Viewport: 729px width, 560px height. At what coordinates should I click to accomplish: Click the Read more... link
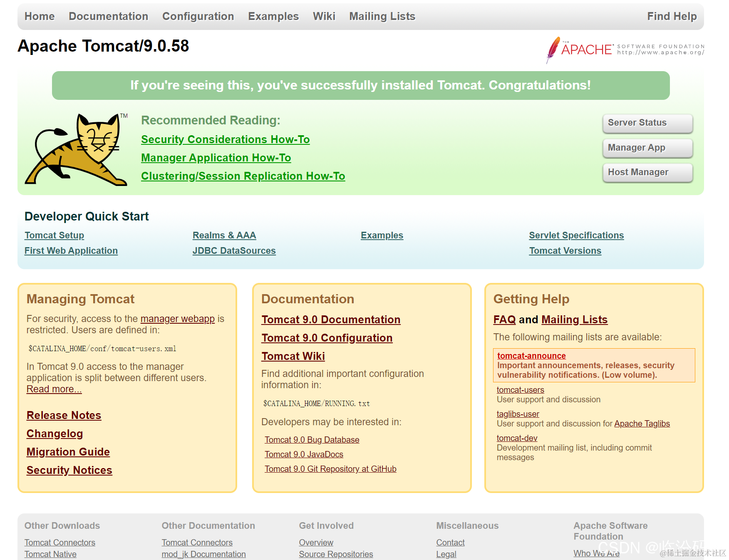(x=54, y=389)
